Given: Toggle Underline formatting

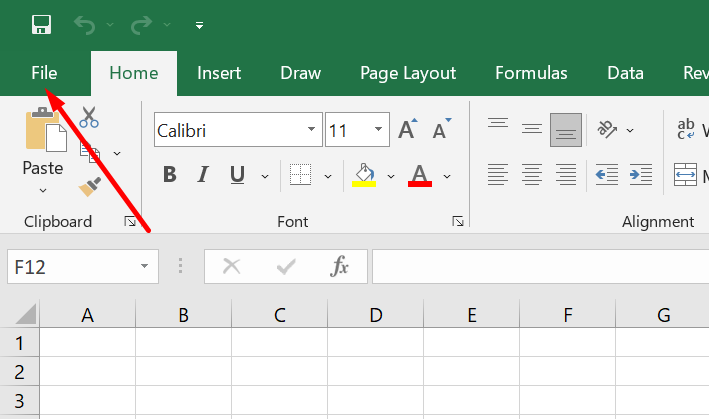Looking at the screenshot, I should click(x=237, y=175).
